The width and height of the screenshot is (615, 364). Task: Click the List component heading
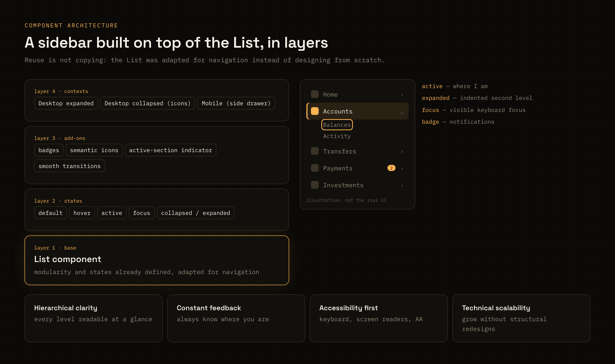[x=68, y=259]
